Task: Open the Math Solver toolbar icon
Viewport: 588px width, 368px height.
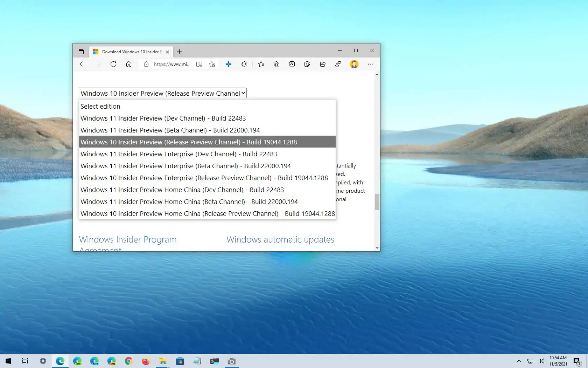Action: tap(292, 64)
